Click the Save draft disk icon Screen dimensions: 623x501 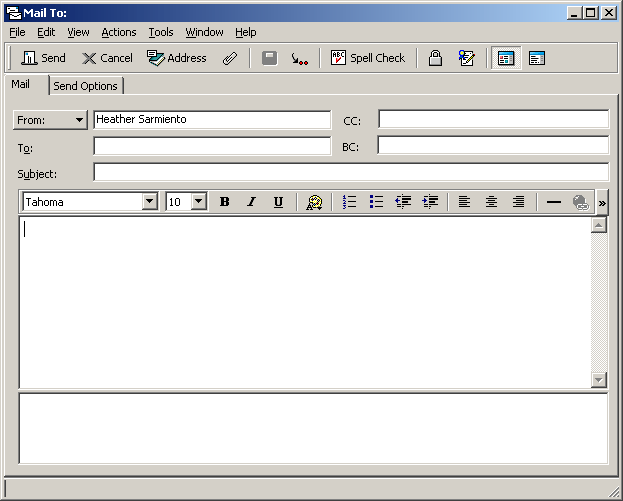pos(269,58)
